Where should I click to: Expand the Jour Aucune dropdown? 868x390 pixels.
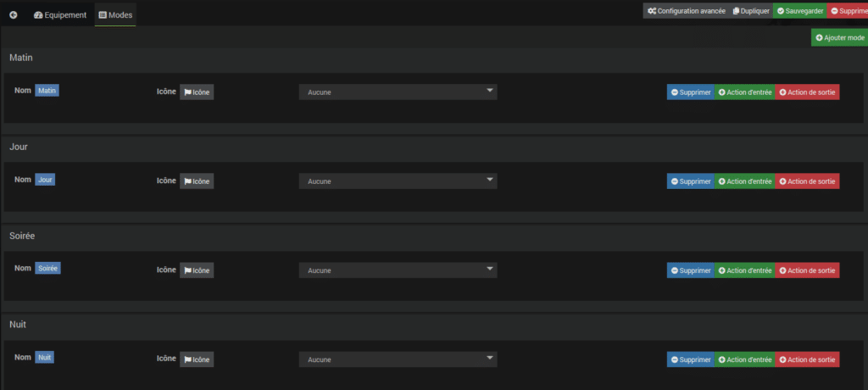(398, 181)
